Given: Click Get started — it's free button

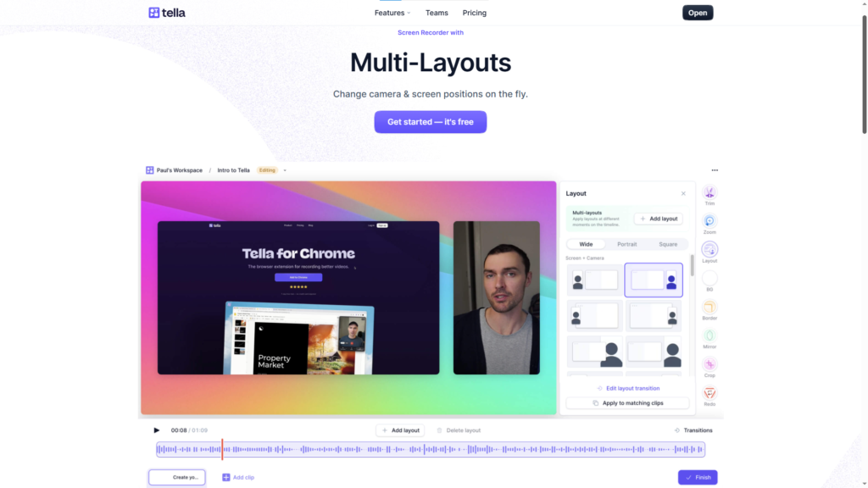Looking at the screenshot, I should (x=431, y=122).
